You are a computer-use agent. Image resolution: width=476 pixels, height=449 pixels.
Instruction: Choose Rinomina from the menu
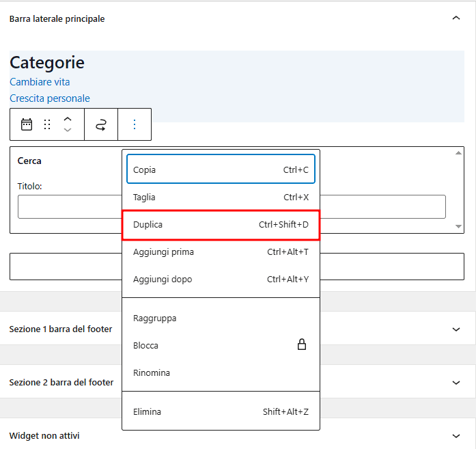221,372
